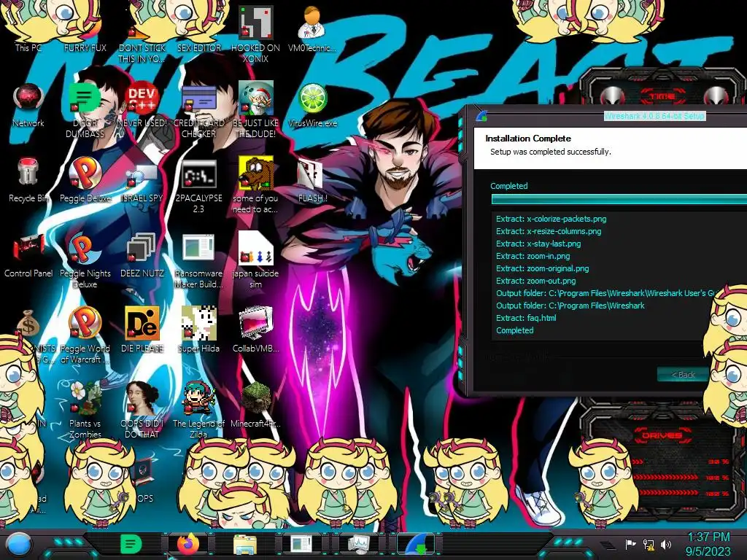Open the Control Panel desktop shortcut

pyautogui.click(x=28, y=254)
